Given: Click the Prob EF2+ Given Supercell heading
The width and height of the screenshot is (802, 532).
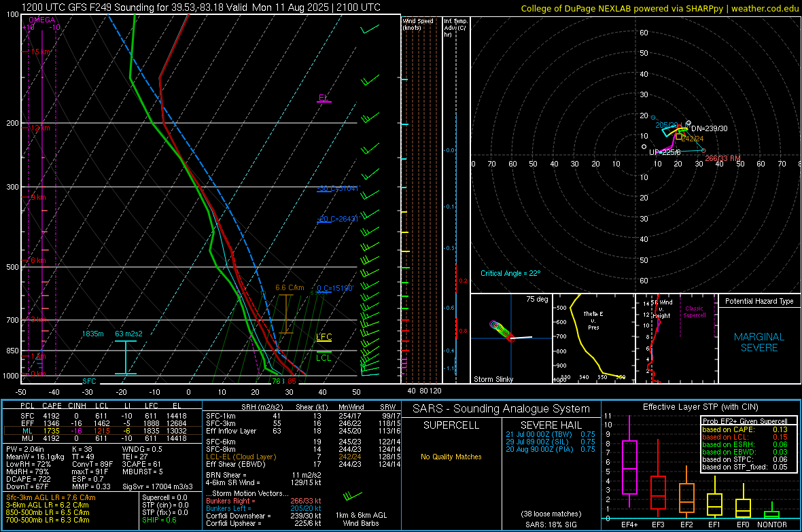Looking at the screenshot, I should pos(745,421).
